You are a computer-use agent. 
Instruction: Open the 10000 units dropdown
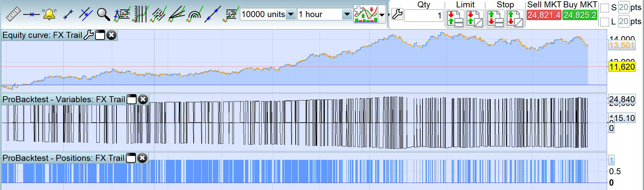[x=291, y=14]
